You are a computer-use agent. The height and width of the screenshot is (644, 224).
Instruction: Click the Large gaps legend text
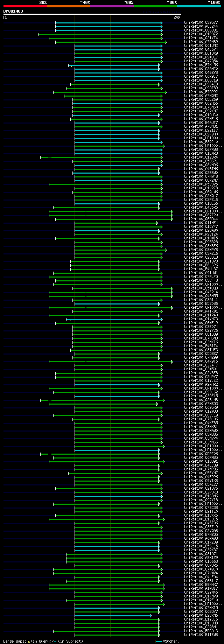click(x=43, y=641)
